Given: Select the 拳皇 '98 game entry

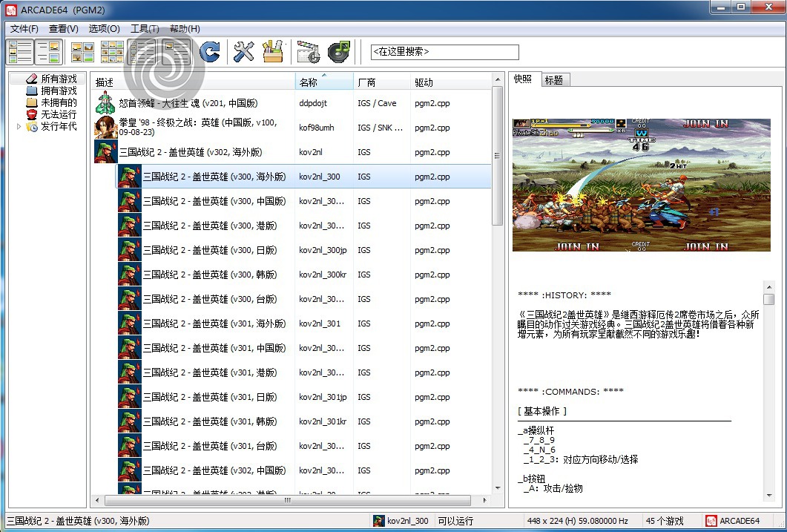Looking at the screenshot, I should 193,128.
